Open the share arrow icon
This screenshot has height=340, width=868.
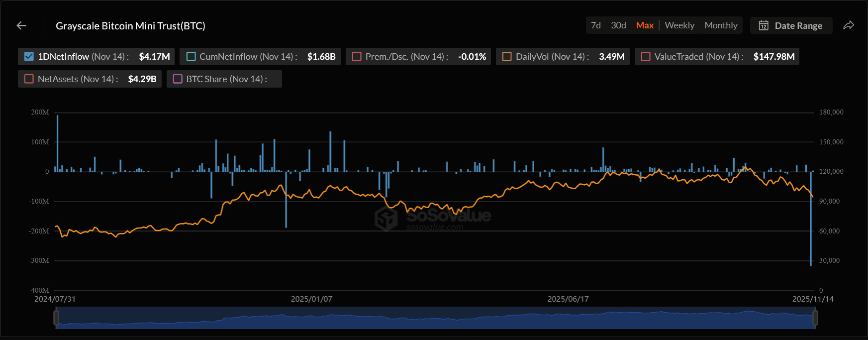pyautogui.click(x=849, y=25)
